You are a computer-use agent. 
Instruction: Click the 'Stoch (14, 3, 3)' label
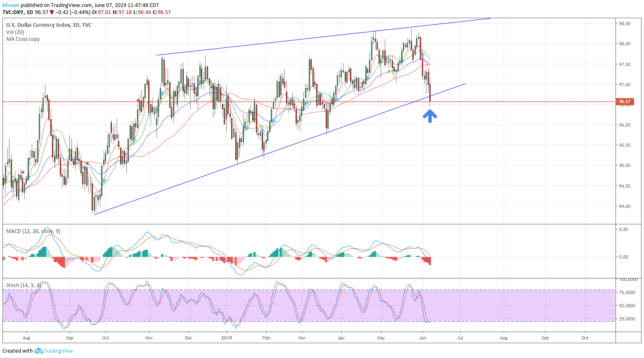click(x=23, y=285)
